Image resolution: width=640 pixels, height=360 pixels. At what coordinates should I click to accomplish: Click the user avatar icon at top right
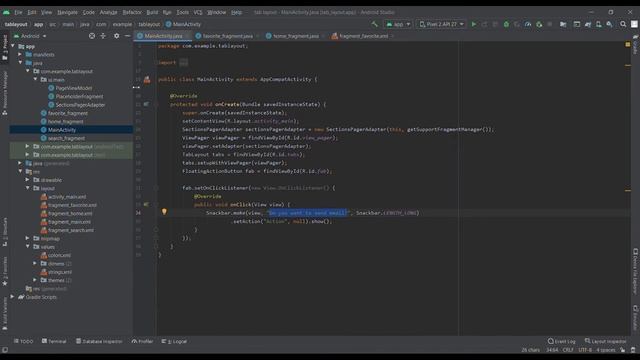[634, 24]
